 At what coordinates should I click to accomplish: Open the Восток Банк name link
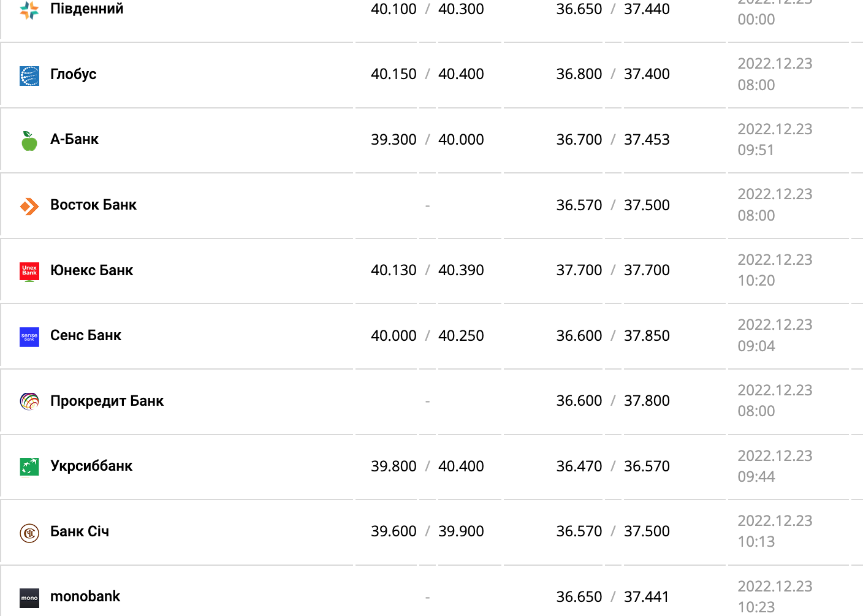(x=93, y=205)
